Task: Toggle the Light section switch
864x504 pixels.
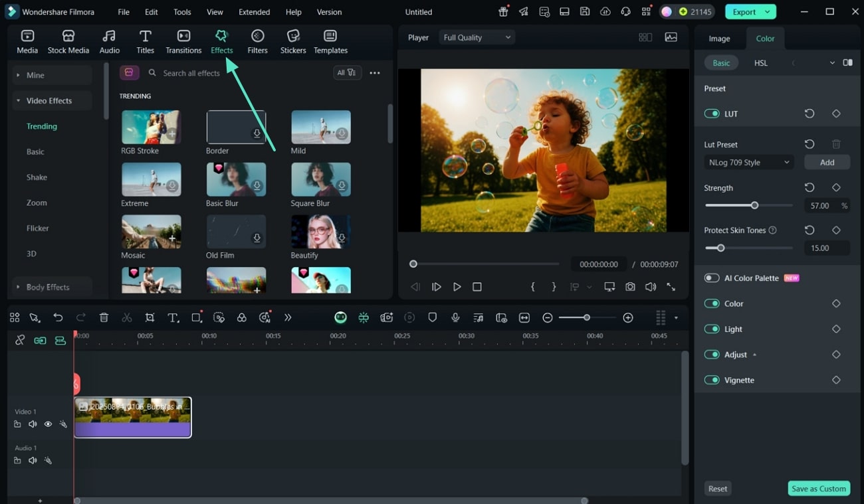Action: tap(712, 329)
